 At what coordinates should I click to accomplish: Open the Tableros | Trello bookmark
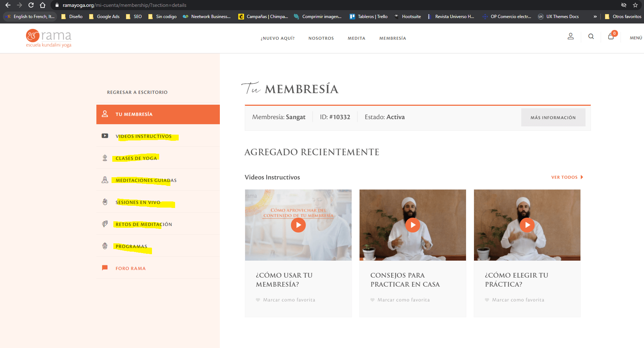point(369,17)
